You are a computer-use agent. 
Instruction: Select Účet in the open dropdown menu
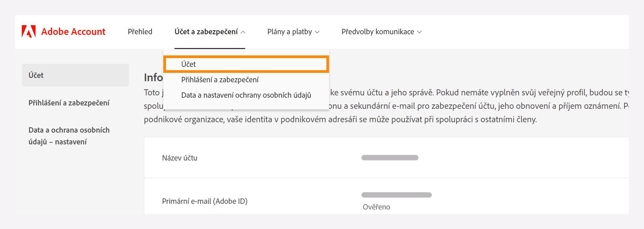[x=189, y=64]
